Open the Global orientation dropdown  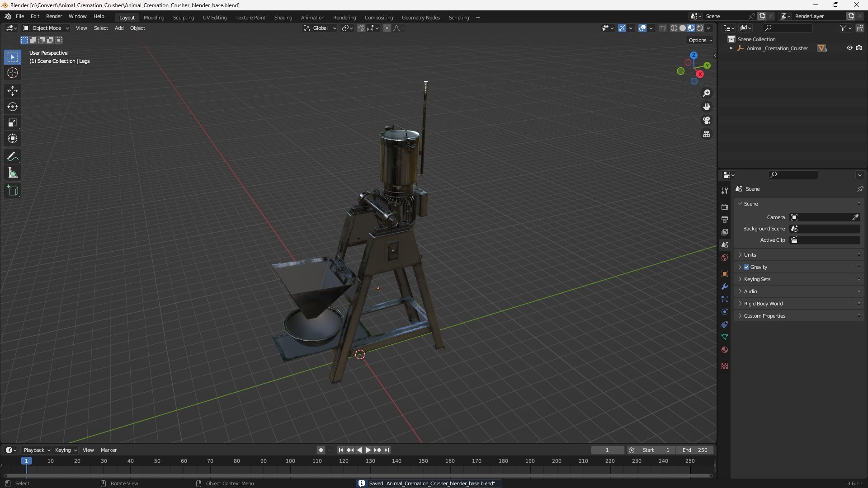pyautogui.click(x=320, y=28)
